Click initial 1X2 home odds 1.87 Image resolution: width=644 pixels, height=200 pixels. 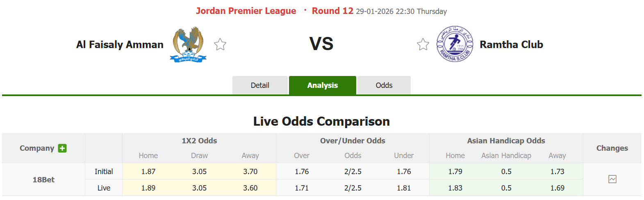(148, 171)
